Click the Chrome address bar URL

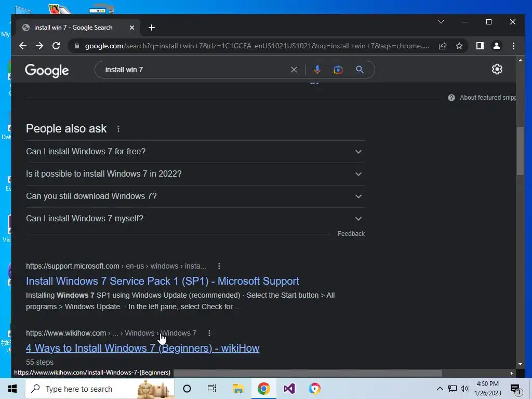point(257,46)
